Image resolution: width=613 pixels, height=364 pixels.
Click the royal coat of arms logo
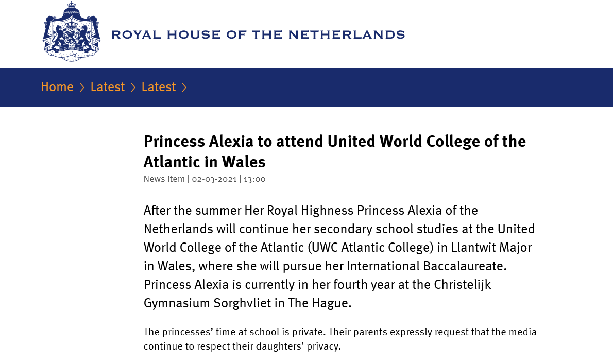coord(71,32)
